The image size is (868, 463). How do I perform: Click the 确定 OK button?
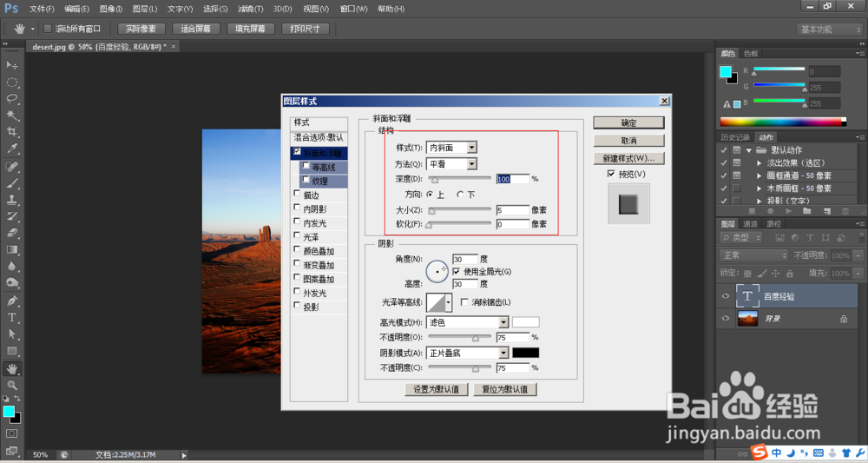coord(628,123)
